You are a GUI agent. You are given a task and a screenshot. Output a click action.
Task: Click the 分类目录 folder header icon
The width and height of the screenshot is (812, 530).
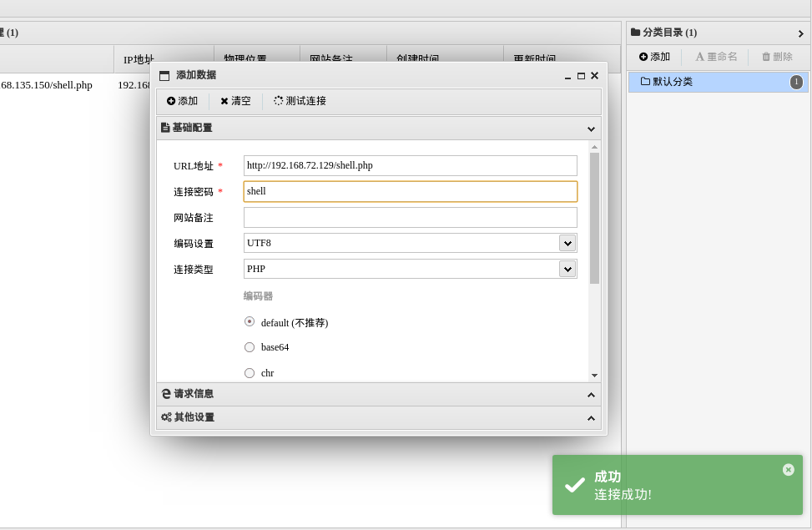click(635, 32)
